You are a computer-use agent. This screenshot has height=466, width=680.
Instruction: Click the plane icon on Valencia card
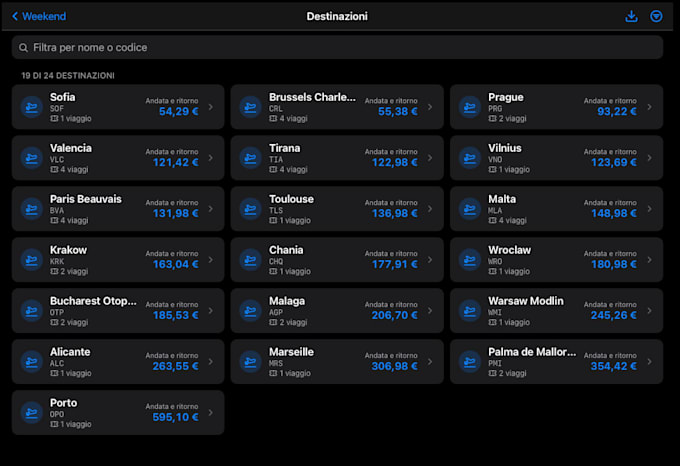(x=32, y=158)
